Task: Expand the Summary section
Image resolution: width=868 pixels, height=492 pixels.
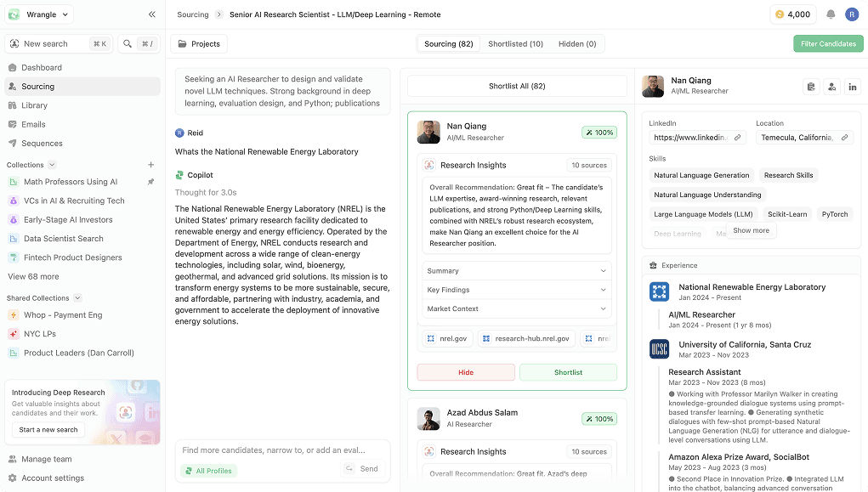Action: pos(517,270)
